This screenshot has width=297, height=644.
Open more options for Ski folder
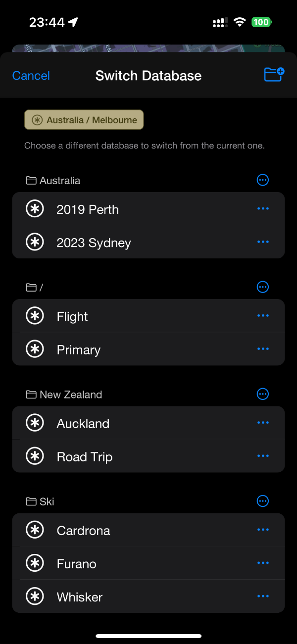[263, 501]
